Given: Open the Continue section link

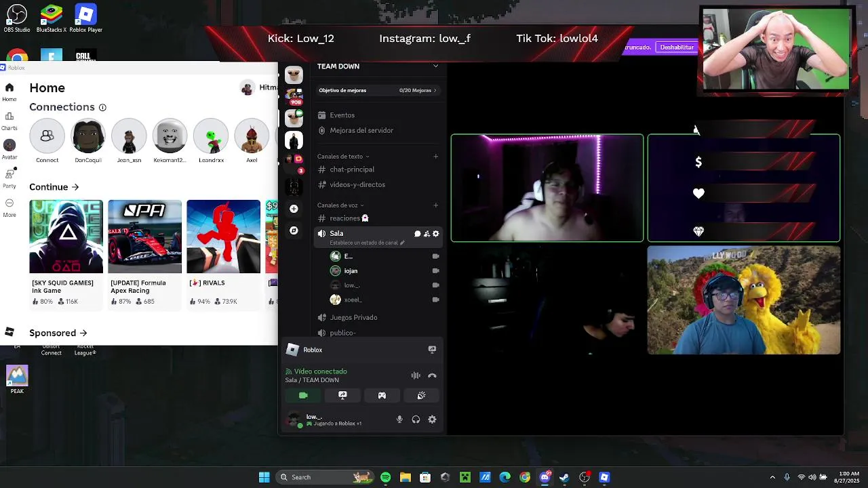Looking at the screenshot, I should 54,187.
